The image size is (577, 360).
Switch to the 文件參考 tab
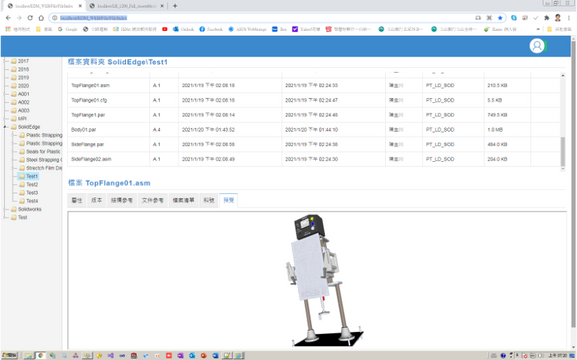pyautogui.click(x=152, y=200)
